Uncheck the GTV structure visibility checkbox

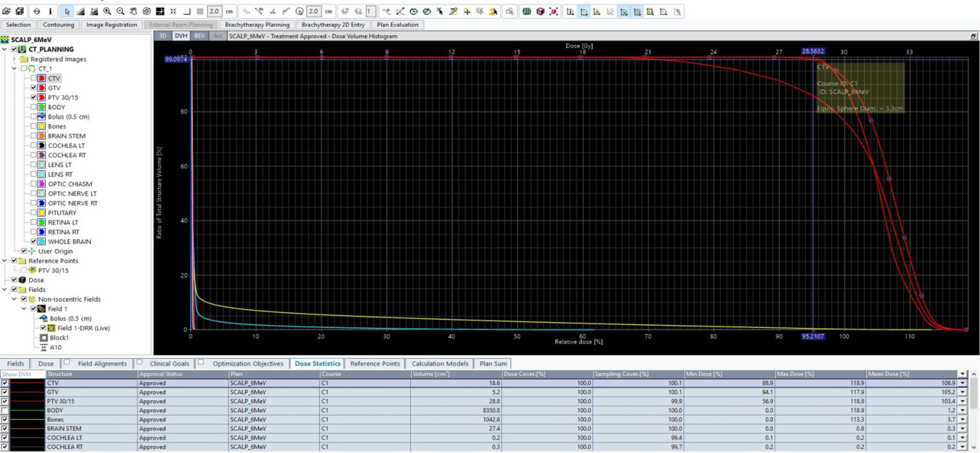34,87
